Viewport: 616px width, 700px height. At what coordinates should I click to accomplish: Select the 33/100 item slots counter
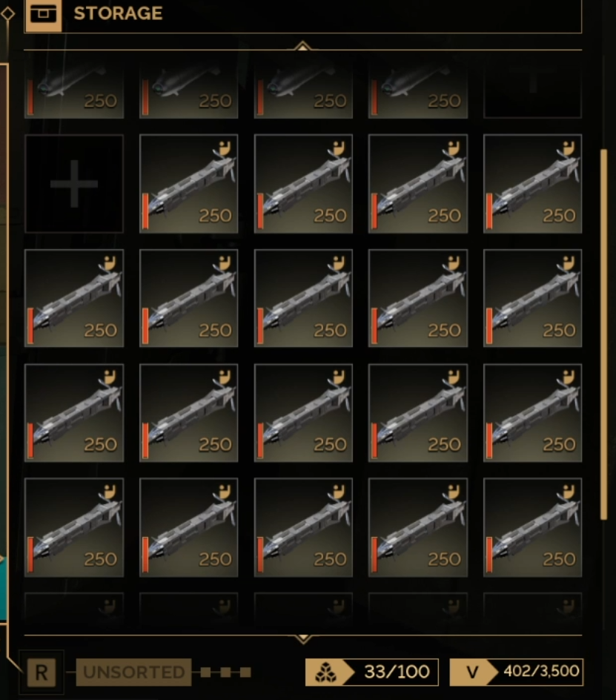coord(396,672)
